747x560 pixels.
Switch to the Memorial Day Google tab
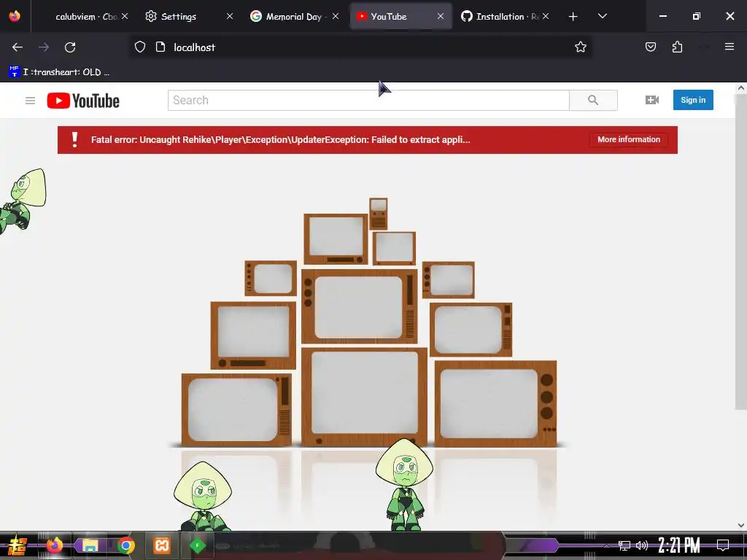point(295,17)
